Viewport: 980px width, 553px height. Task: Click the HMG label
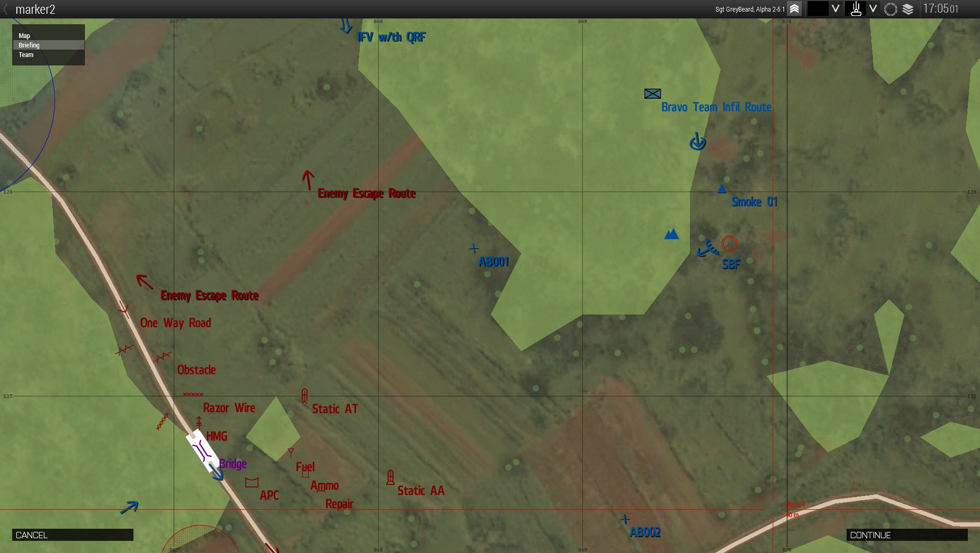(217, 436)
